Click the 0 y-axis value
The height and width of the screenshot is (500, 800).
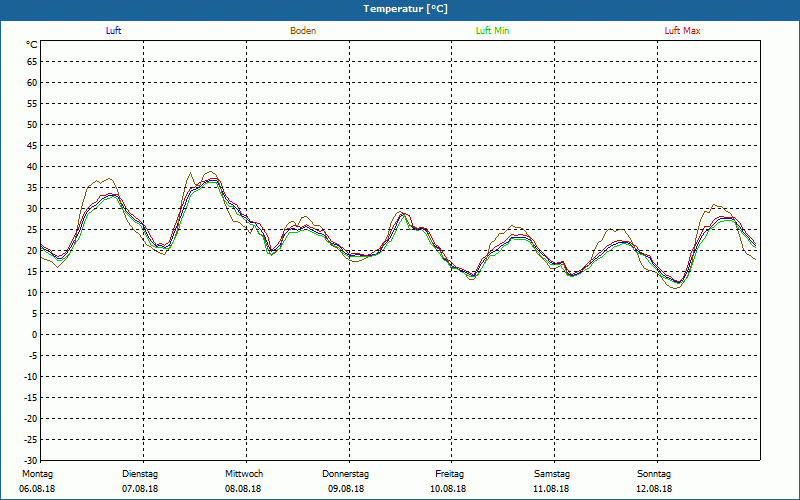(x=35, y=335)
